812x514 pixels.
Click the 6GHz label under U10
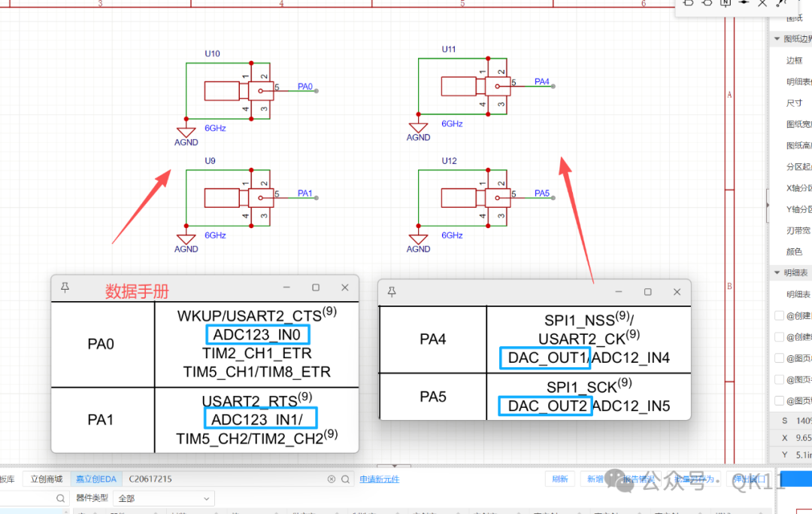[x=215, y=128]
